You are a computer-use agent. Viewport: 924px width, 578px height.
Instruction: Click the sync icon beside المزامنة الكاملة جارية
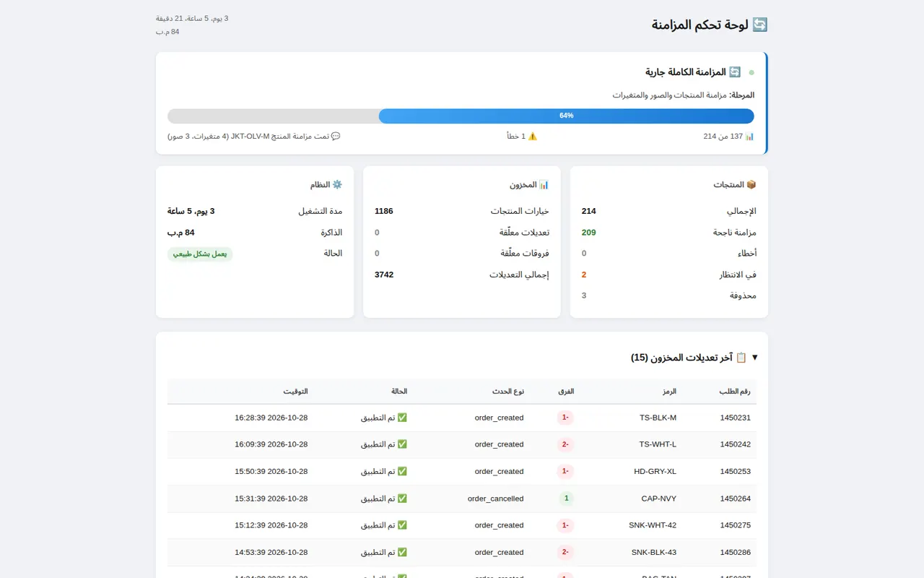tap(735, 72)
